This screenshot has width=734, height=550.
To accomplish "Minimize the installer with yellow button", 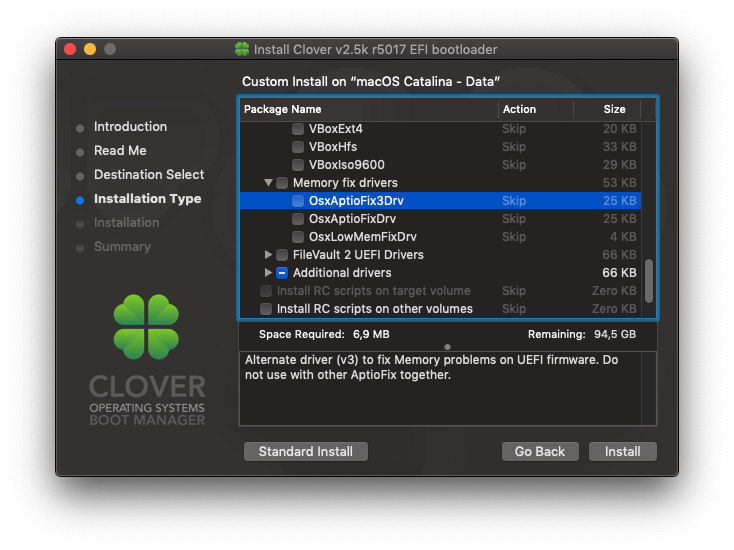I will click(x=90, y=49).
